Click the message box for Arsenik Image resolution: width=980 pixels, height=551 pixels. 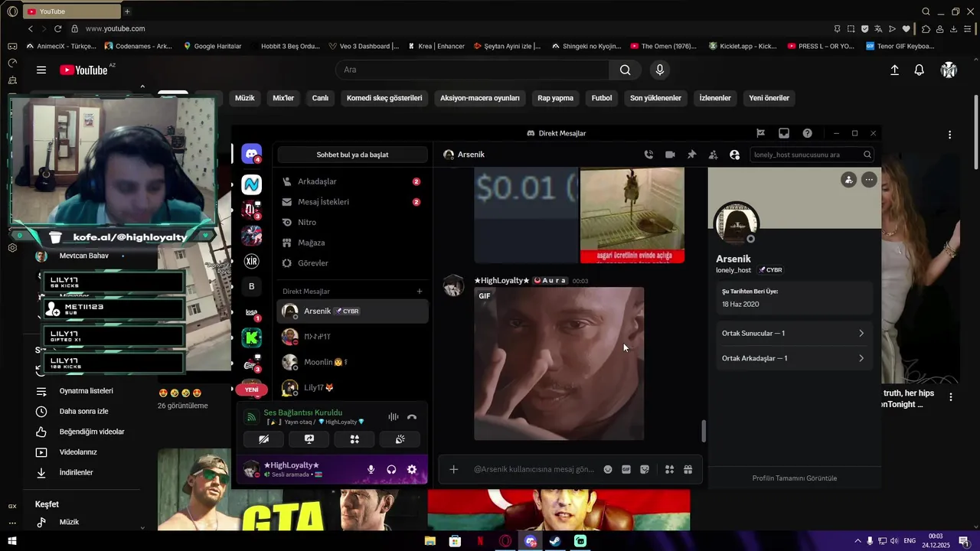coord(534,469)
